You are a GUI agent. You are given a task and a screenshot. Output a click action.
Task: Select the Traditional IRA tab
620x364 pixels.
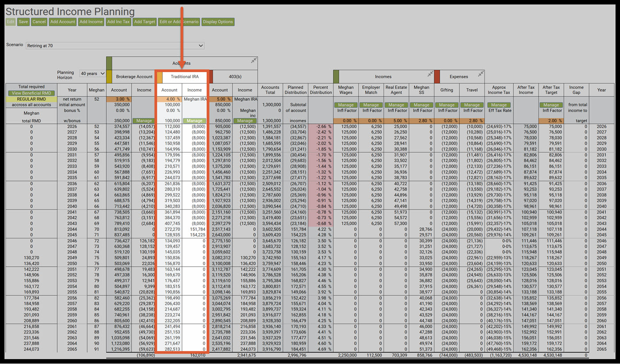coord(185,77)
